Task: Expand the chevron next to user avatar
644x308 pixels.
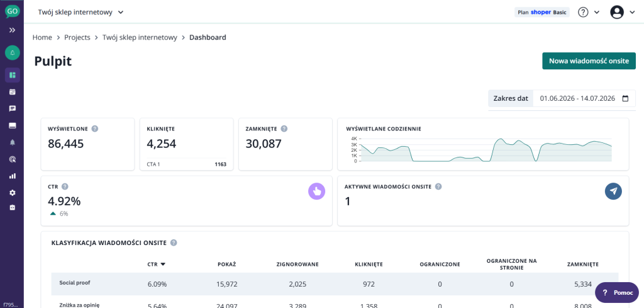Action: pos(632,13)
